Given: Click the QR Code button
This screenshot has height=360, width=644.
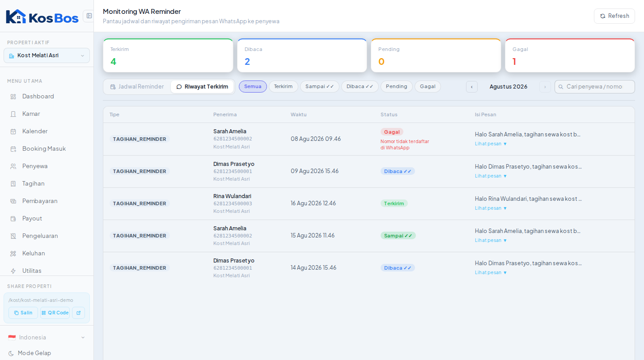Looking at the screenshot, I should pos(55,313).
